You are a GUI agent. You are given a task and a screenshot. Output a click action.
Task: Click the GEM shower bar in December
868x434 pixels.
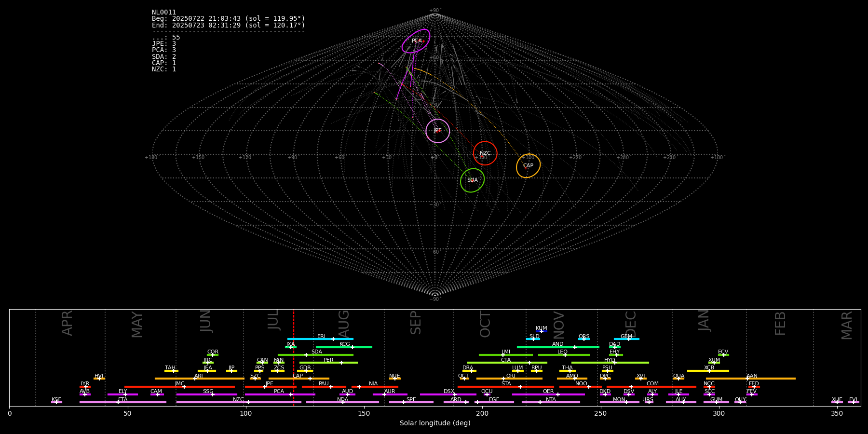click(x=626, y=339)
